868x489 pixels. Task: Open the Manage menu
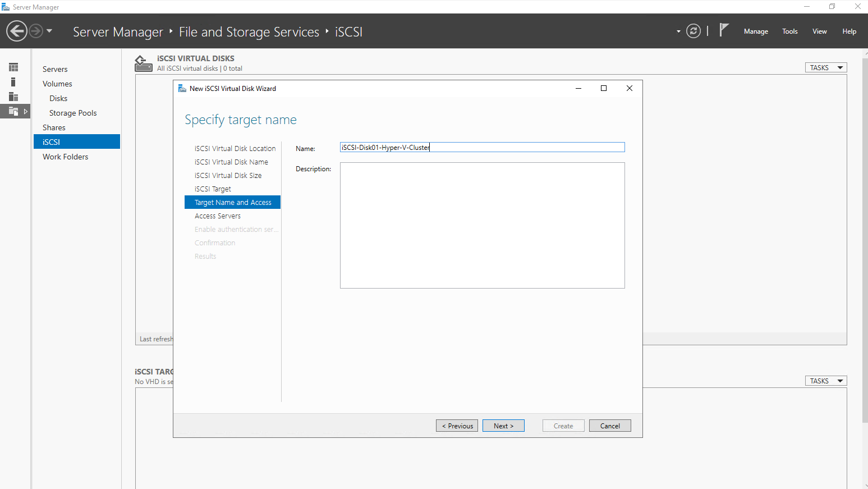(755, 31)
